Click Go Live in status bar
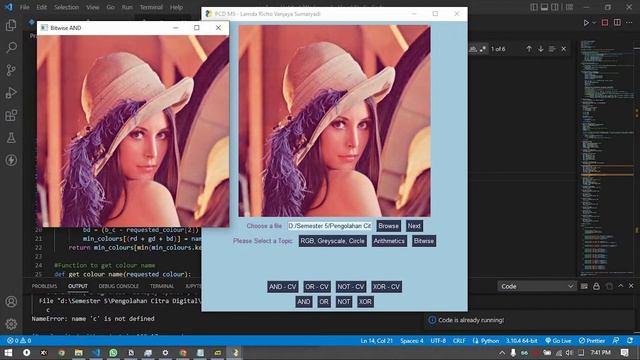This screenshot has height=360, width=640. pos(558,340)
